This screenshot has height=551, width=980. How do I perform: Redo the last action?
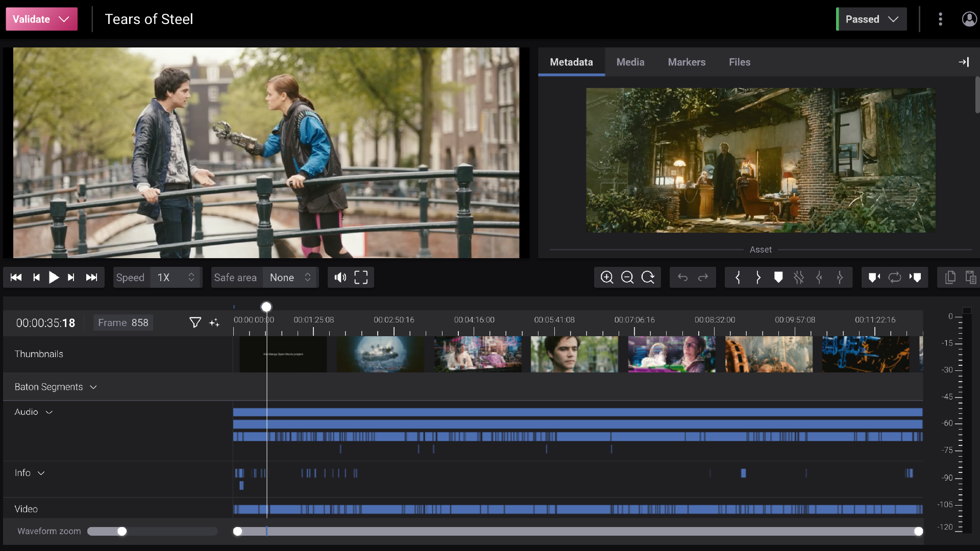[703, 278]
